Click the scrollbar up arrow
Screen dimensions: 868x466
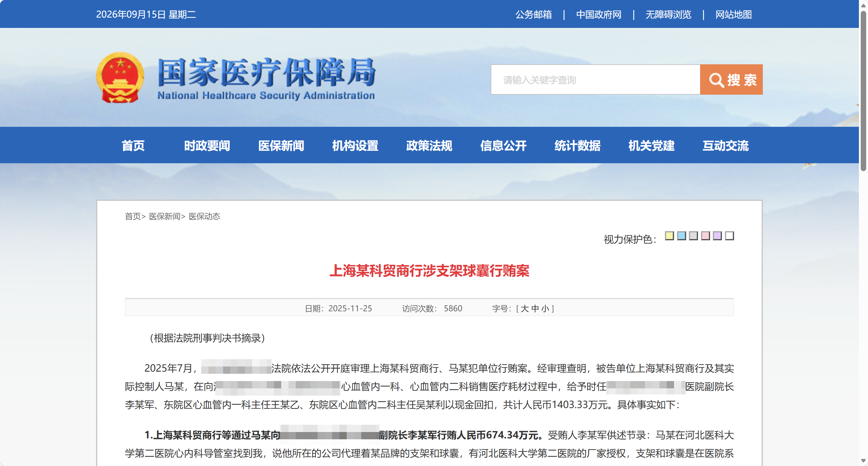coord(863,5)
